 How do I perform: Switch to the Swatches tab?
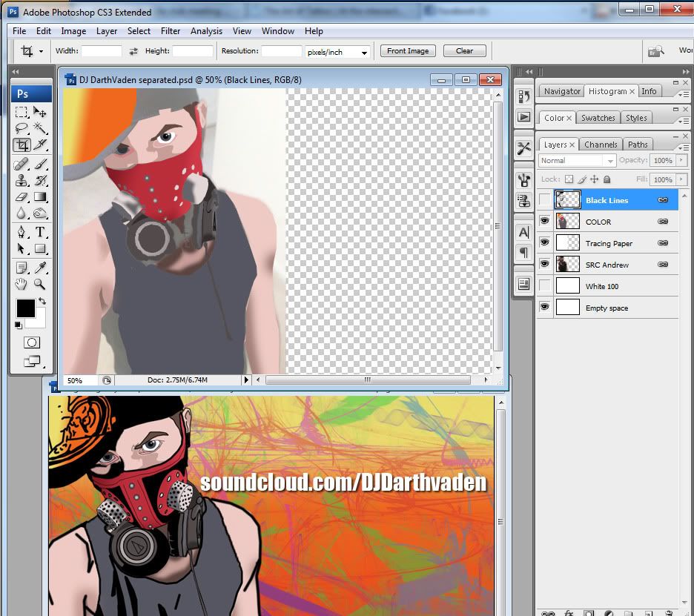coord(598,118)
